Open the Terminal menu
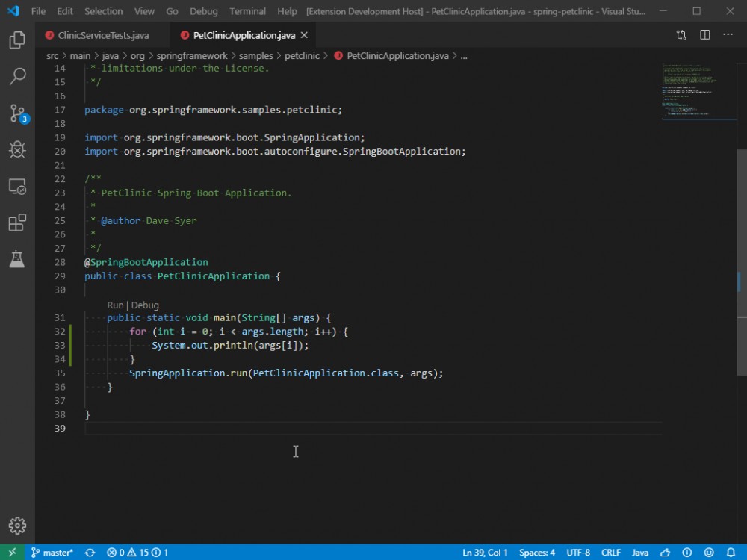This screenshot has height=560, width=747. (x=247, y=11)
